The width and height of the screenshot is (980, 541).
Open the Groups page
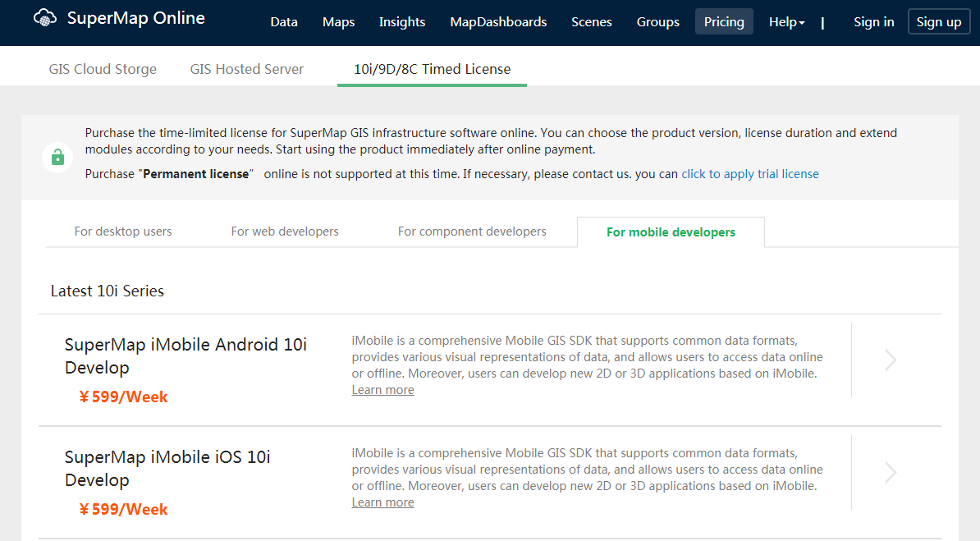[x=657, y=22]
